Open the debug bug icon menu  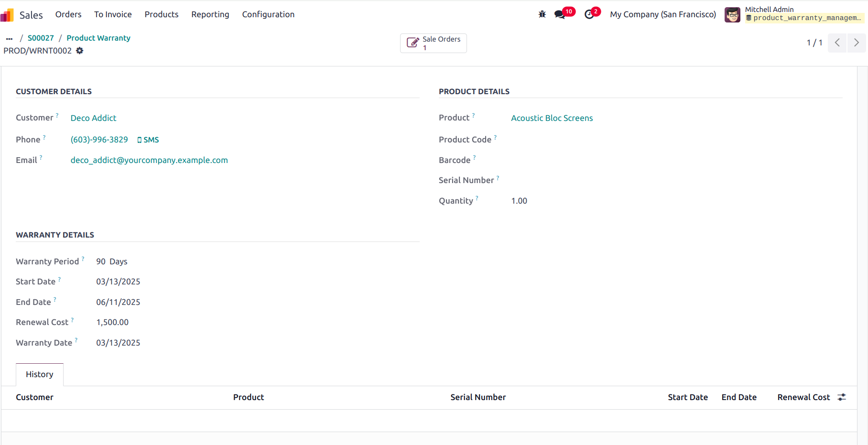pyautogui.click(x=542, y=14)
